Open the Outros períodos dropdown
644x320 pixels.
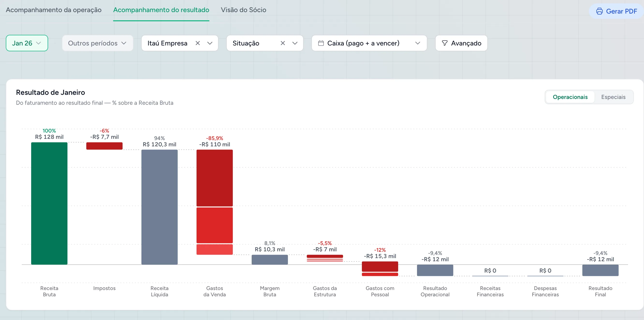click(x=97, y=43)
